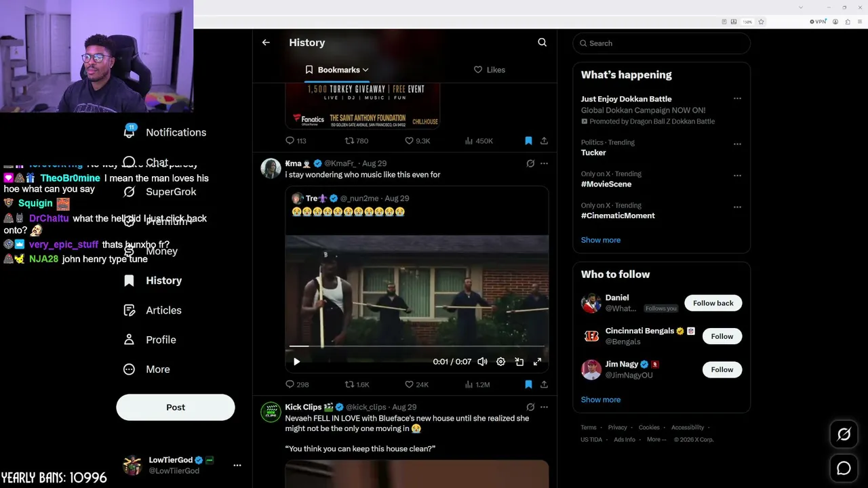868x488 pixels.
Task: Expand the Bookmarks tab dropdown chevron
Action: point(366,70)
